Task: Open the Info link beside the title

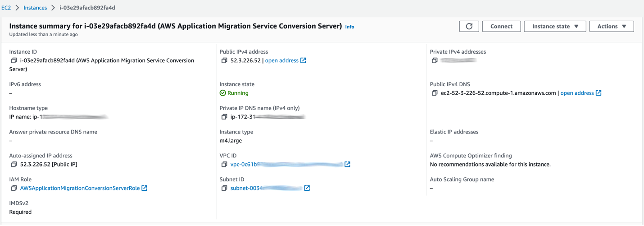Action: point(349,27)
